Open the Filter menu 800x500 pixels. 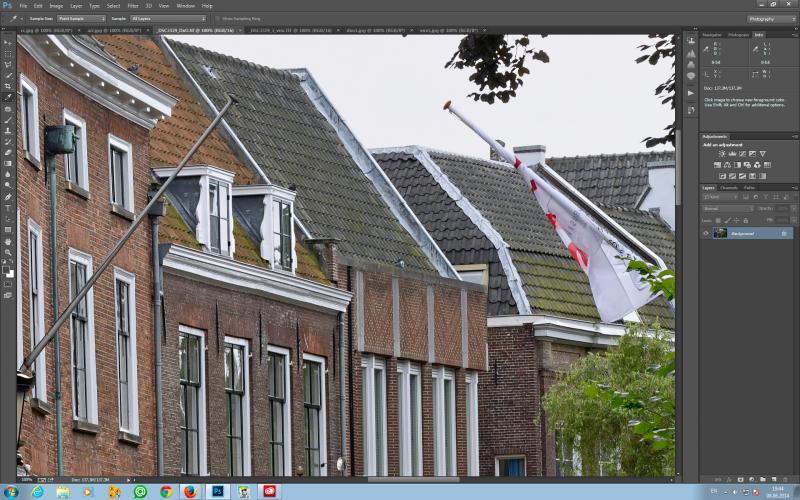coord(133,6)
